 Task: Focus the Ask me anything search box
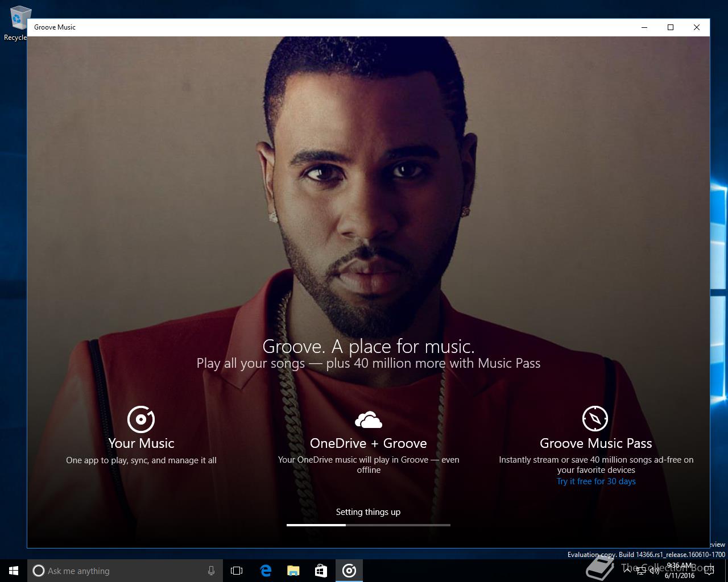coord(124,571)
